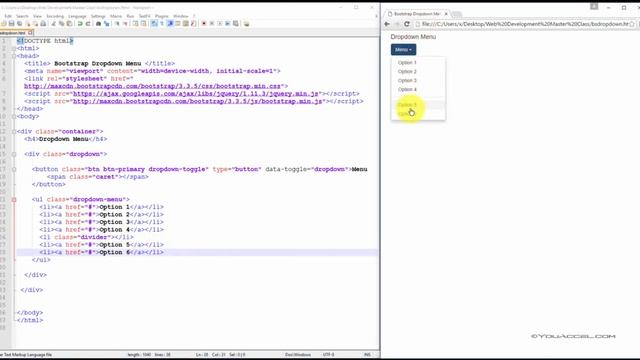Click the Copy toolbar icon
The width and height of the screenshot is (640, 360).
[x=61, y=24]
